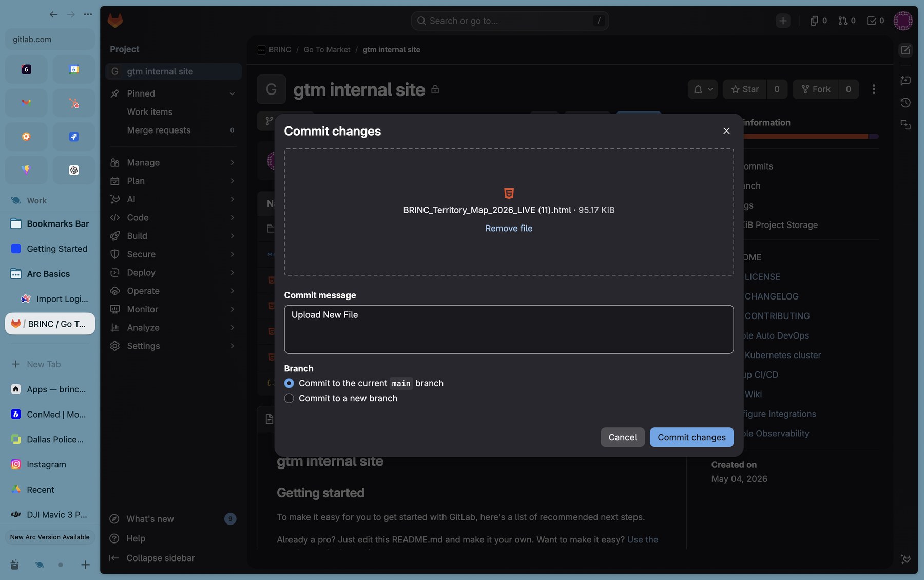Image resolution: width=924 pixels, height=580 pixels.
Task: Open the DJI Mavic 3 tab
Action: [x=50, y=514]
